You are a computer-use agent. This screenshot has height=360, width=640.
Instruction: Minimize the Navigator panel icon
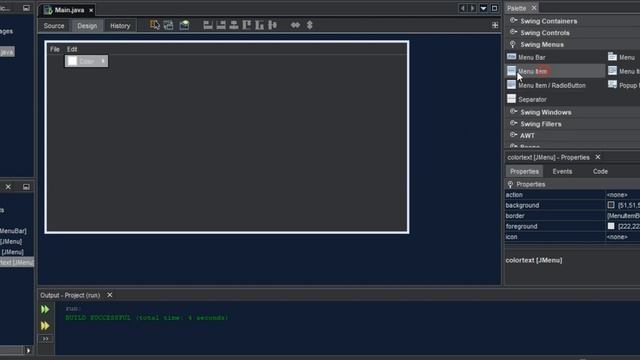point(26,187)
